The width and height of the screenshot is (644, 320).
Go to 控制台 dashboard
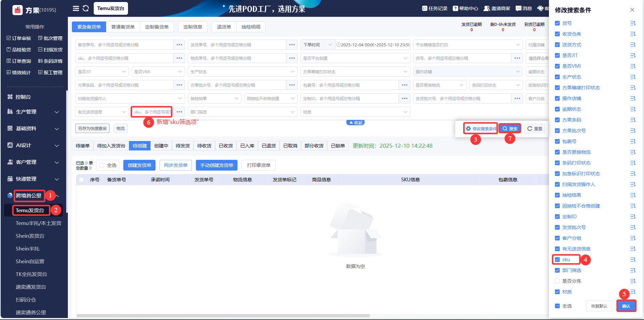[23, 97]
